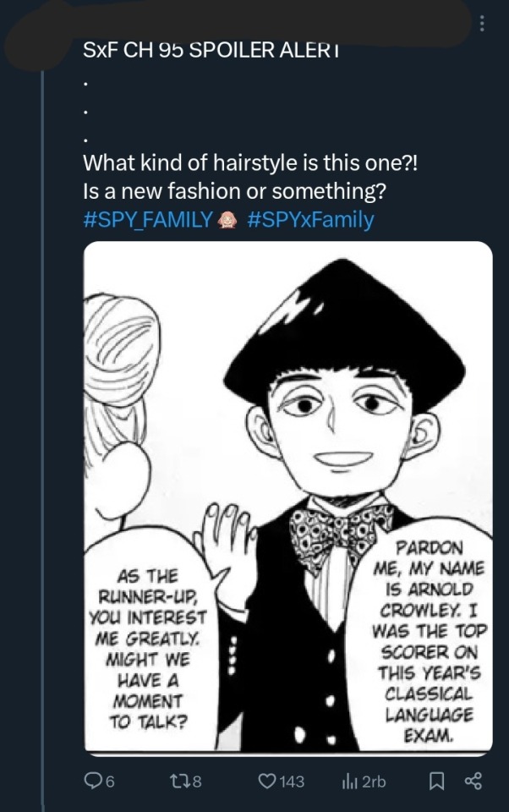Open the tweet's three-dot more options menu

pyautogui.click(x=483, y=25)
